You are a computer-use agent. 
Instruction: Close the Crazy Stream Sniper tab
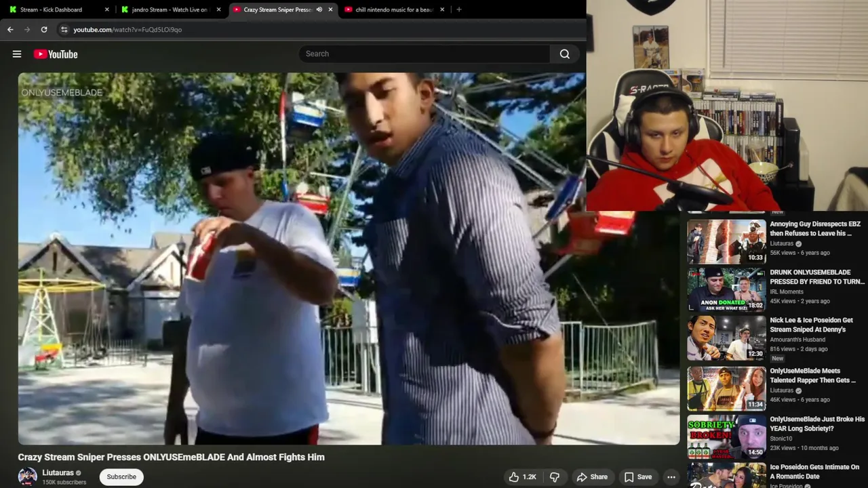330,9
